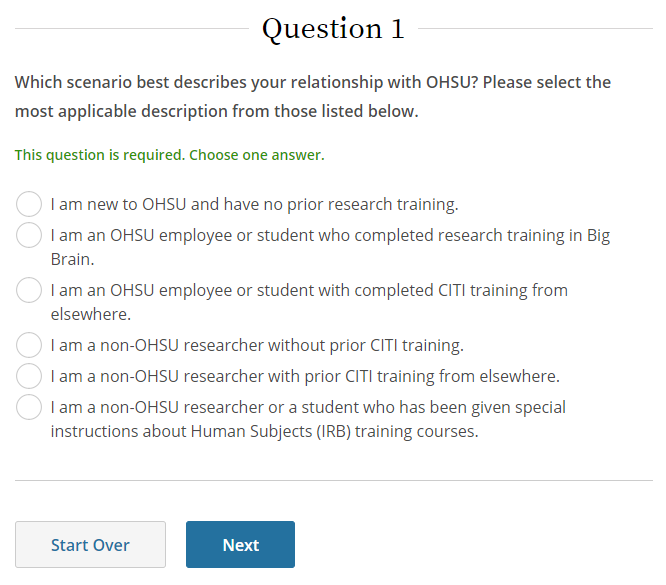This screenshot has width=666, height=585.
Task: Select non-OHSU researcher with prior CITI training radio
Action: point(29,377)
